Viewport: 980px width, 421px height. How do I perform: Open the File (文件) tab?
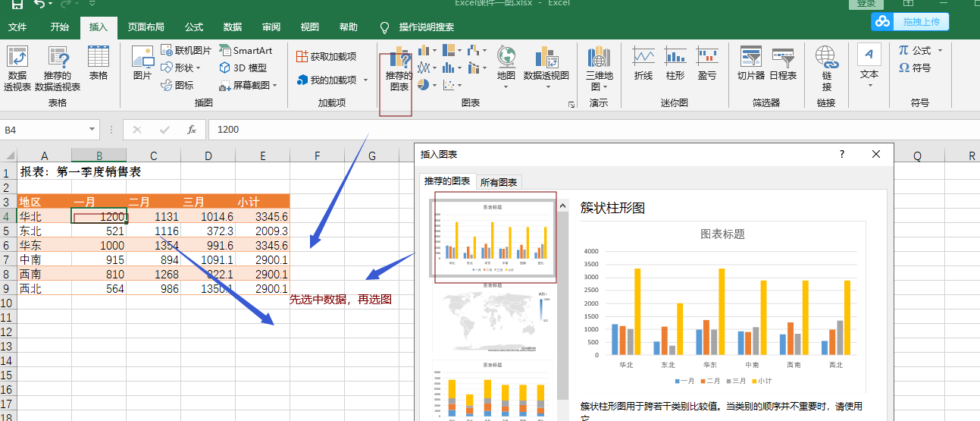17,27
